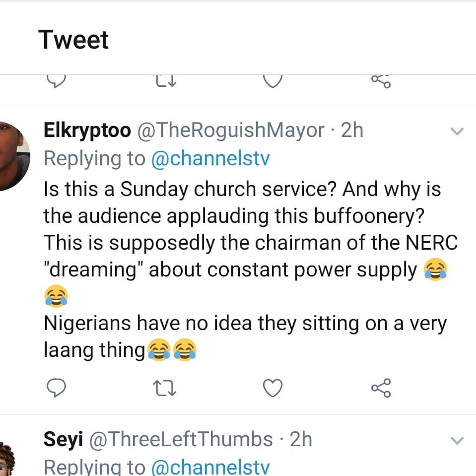
Task: Tap share icon below Tweet header
Action: [381, 81]
